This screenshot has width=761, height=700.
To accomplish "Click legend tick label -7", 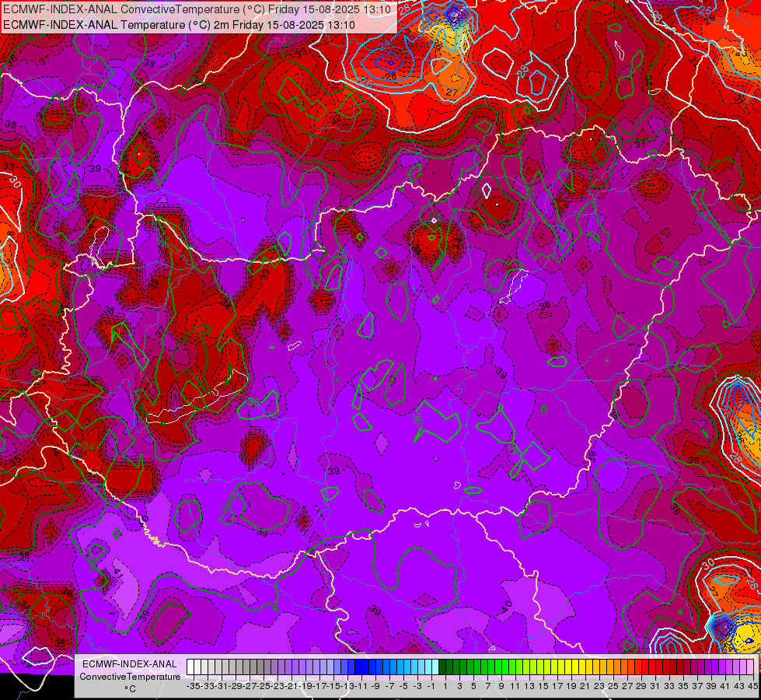I will (389, 686).
